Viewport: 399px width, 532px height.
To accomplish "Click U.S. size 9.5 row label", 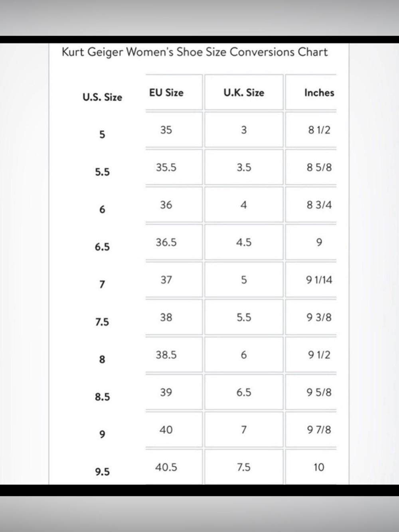I will point(102,472).
